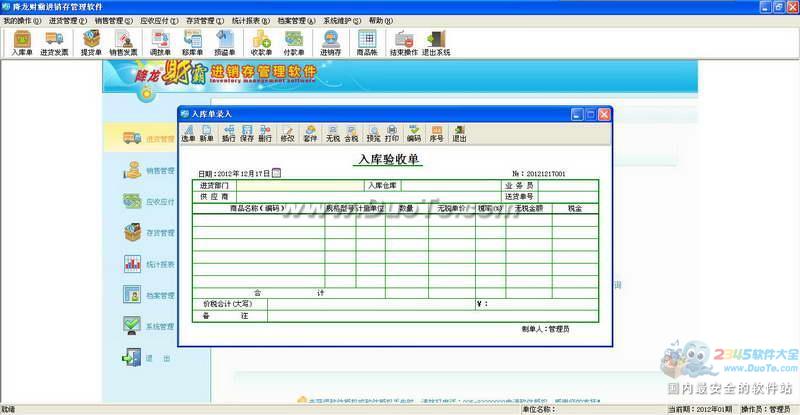Minimize the 入库单录入 window
The width and height of the screenshot is (800, 415).
pyautogui.click(x=577, y=114)
